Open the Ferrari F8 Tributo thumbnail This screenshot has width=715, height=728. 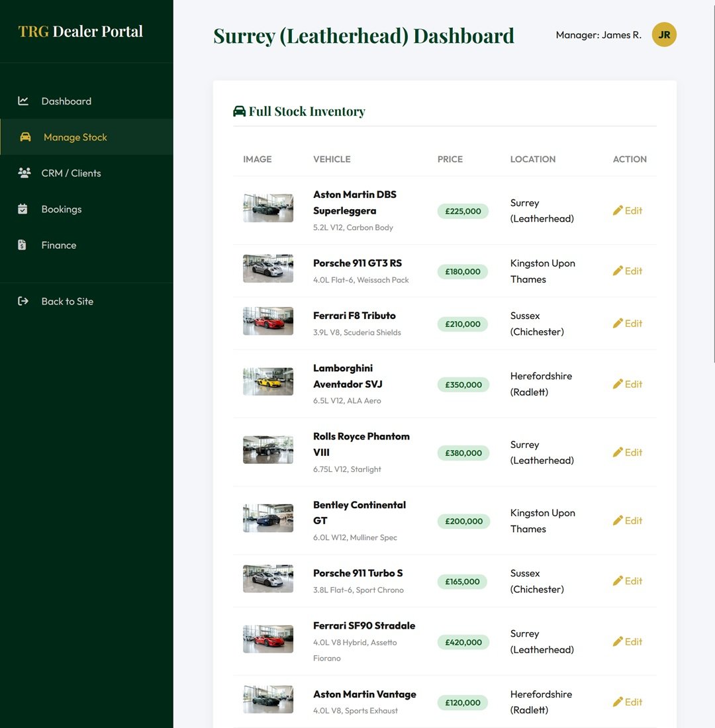pyautogui.click(x=268, y=321)
